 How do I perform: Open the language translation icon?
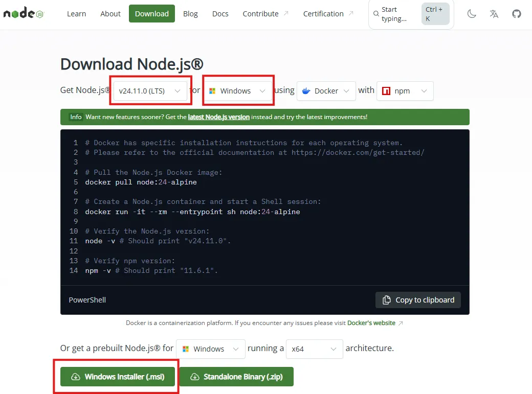tap(494, 14)
